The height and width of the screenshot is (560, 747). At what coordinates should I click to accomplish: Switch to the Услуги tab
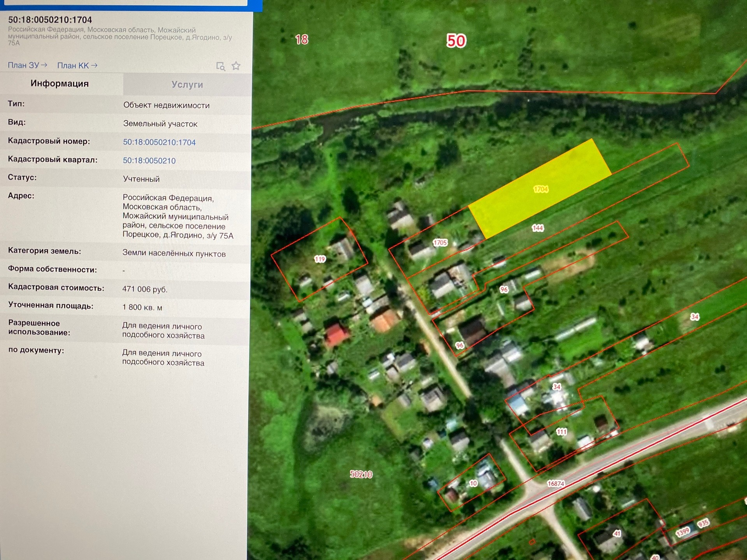point(187,84)
